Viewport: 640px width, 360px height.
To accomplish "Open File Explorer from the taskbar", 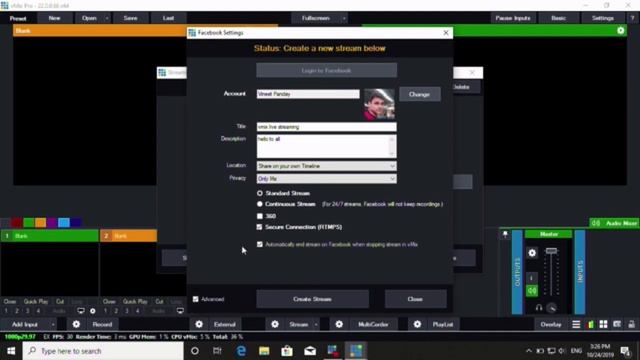I will (264, 351).
